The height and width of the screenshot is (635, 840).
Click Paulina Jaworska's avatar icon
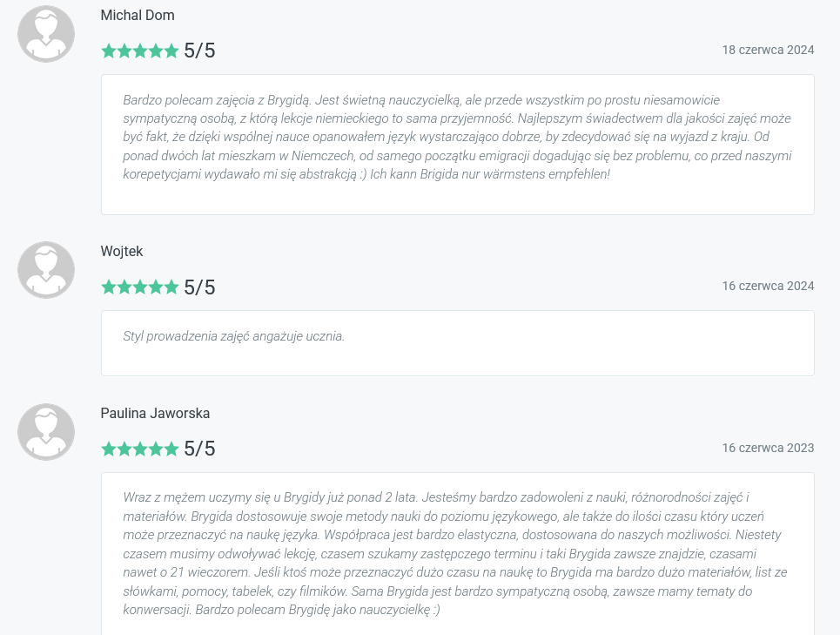pyautogui.click(x=46, y=432)
